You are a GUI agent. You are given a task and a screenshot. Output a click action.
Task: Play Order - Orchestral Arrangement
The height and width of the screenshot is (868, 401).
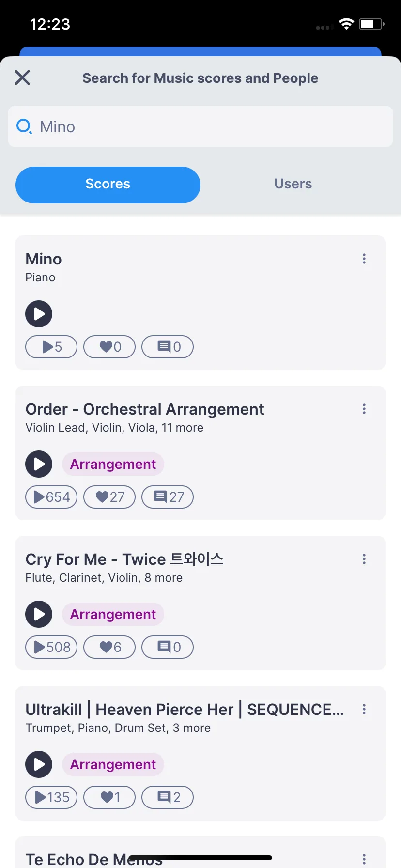coord(39,464)
